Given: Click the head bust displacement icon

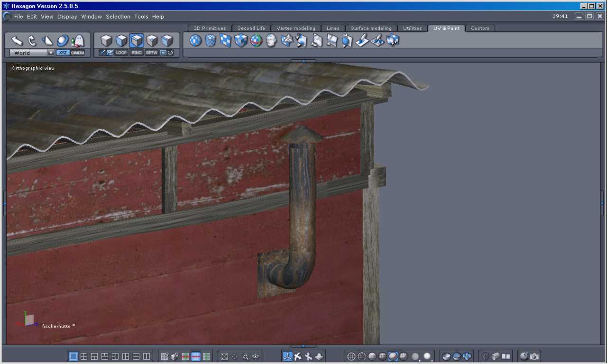Looking at the screenshot, I should (271, 41).
